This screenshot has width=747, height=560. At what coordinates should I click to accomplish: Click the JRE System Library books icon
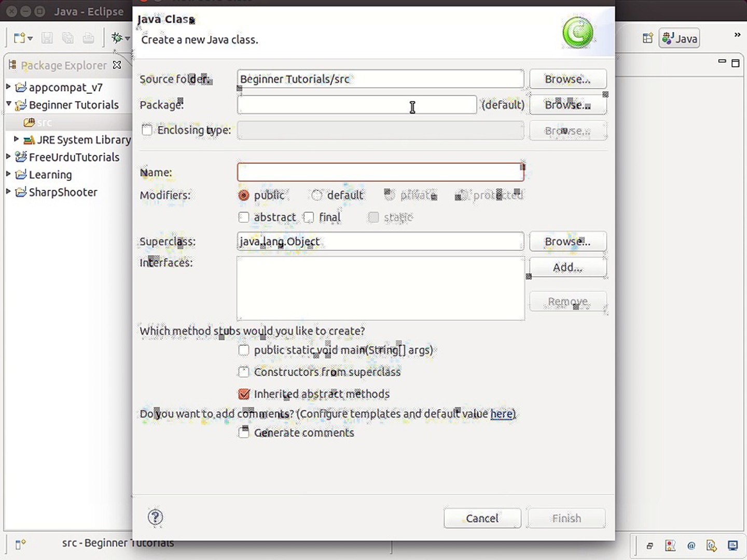[29, 140]
